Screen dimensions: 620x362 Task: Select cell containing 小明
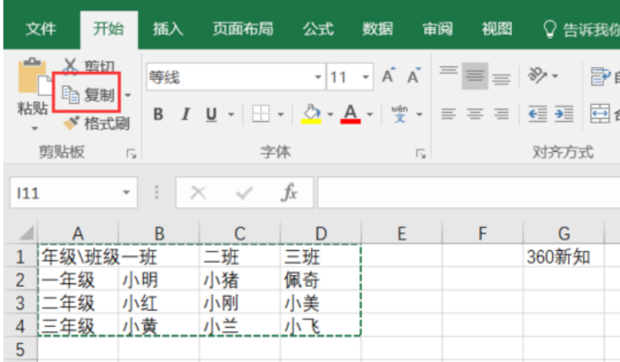[x=159, y=280]
